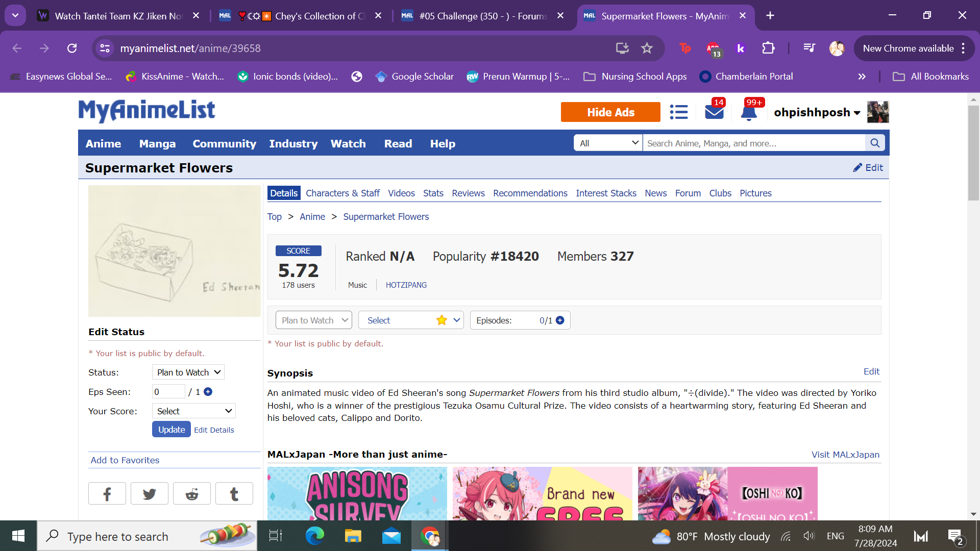Open File Explorer from taskbar

click(353, 536)
